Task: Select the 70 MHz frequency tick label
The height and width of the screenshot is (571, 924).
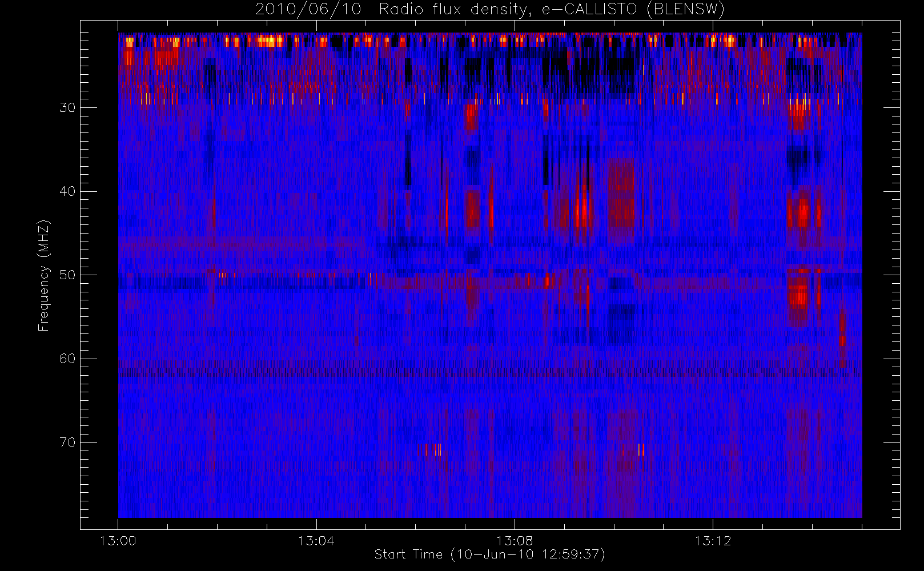Action: click(x=67, y=443)
